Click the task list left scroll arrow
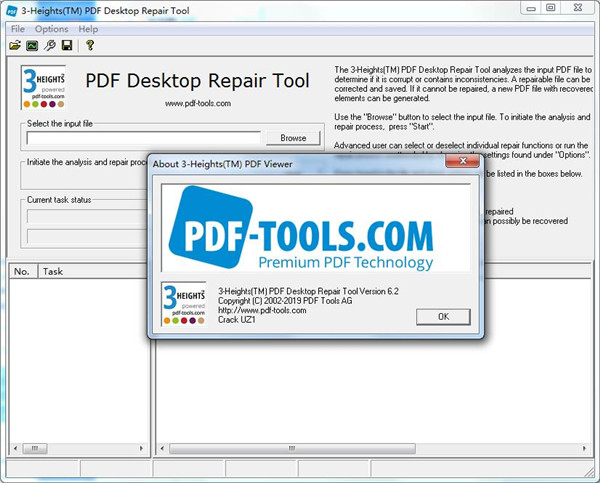This screenshot has width=600, height=483. point(15,448)
